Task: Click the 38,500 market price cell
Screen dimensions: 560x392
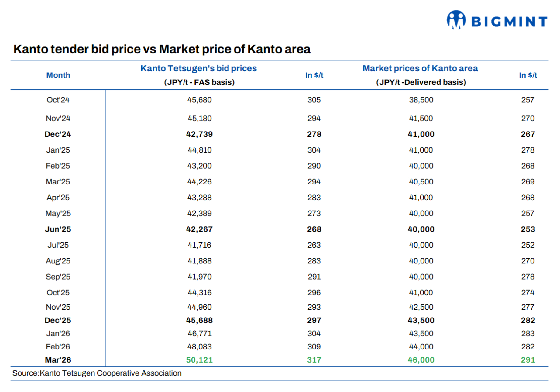Action: (x=421, y=100)
